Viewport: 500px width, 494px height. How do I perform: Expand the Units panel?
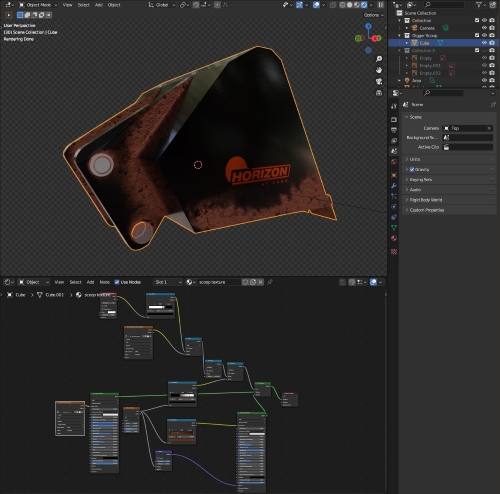coord(449,159)
